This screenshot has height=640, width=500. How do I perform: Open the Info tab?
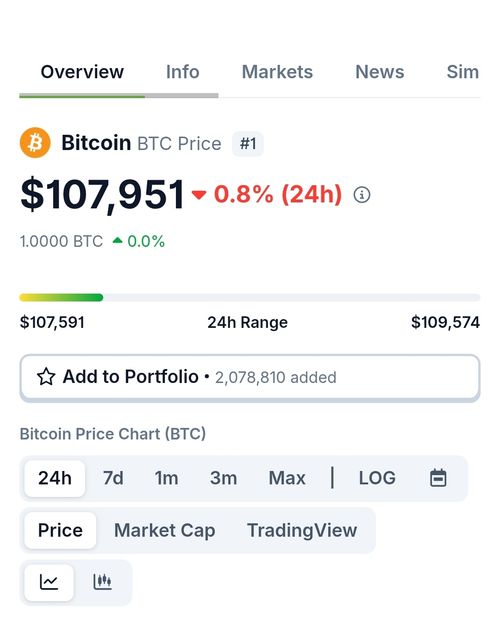182,72
